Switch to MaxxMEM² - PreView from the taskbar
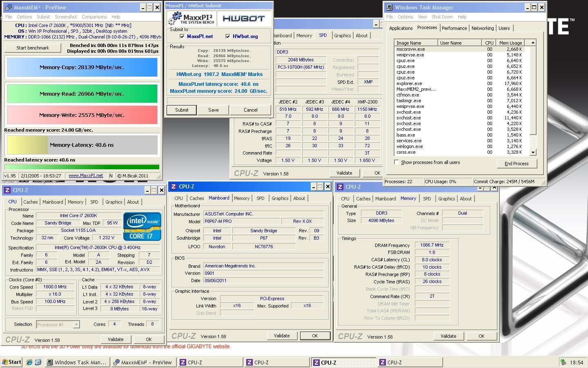This screenshot has height=368, width=588. [143, 362]
